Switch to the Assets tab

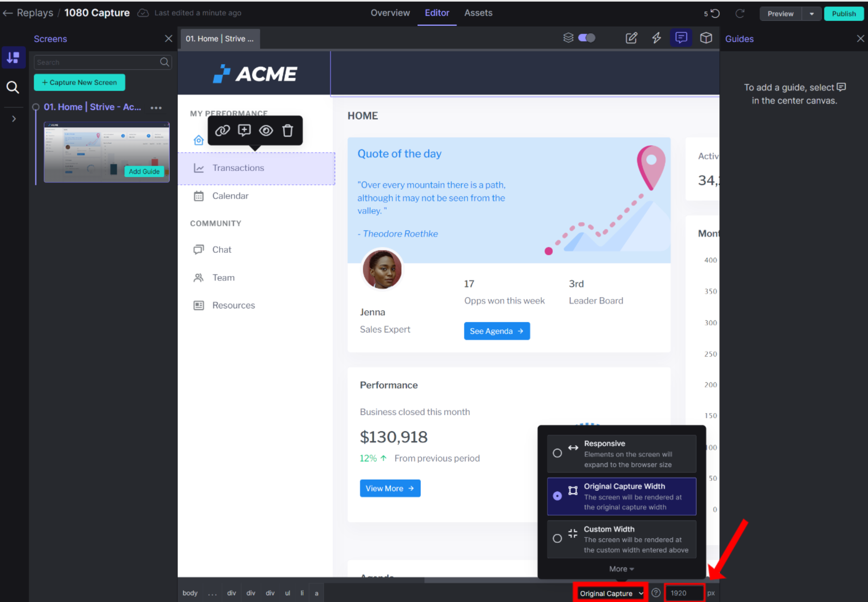pos(478,13)
